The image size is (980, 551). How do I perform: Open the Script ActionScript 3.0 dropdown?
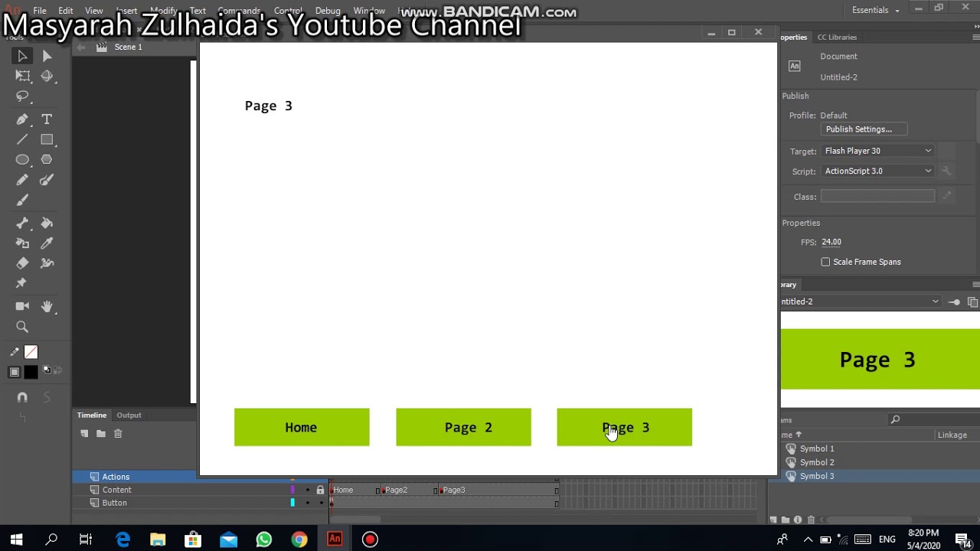[878, 171]
